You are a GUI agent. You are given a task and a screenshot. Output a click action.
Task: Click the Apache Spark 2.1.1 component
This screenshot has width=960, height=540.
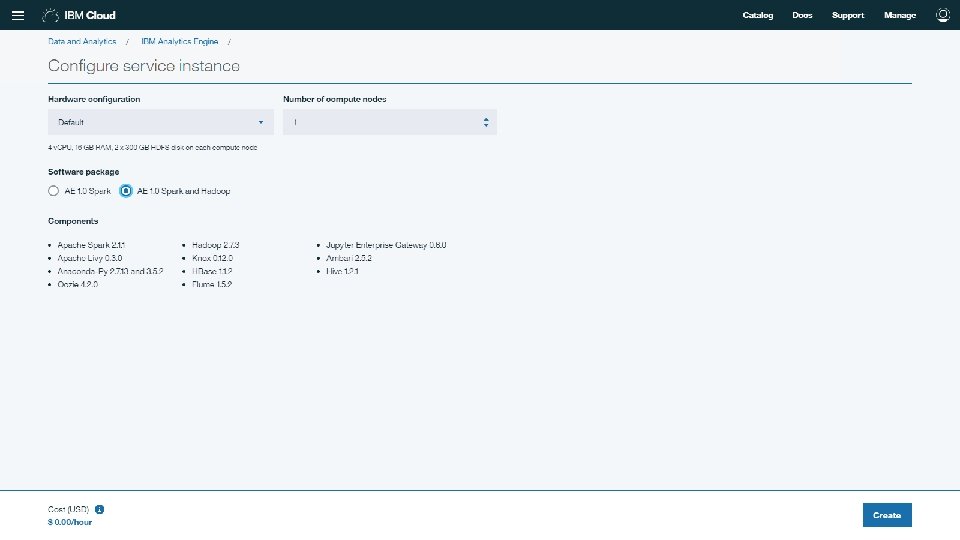91,245
